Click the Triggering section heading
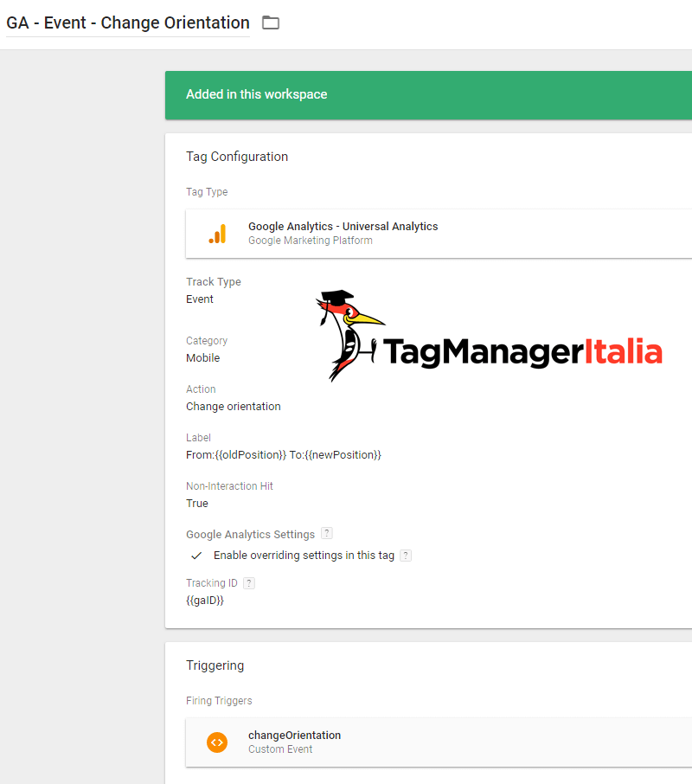The image size is (692, 784). coord(215,665)
